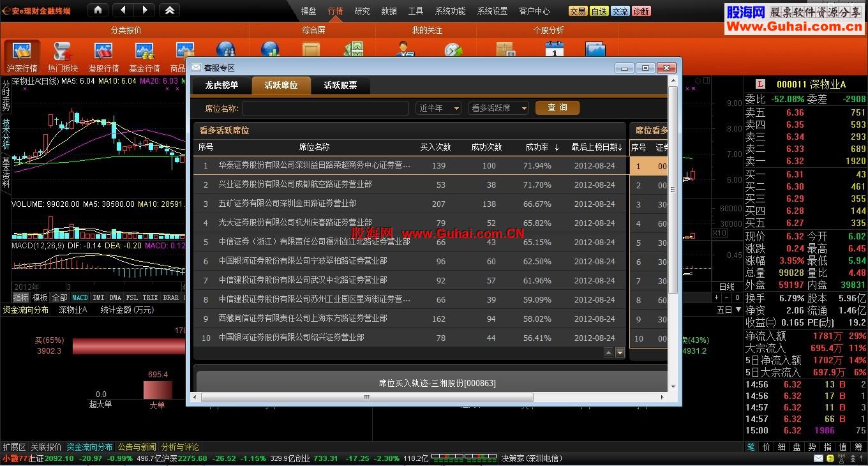Switch to 龙虎榜单 tab
Viewport: 868px width, 466px height.
coord(221,85)
